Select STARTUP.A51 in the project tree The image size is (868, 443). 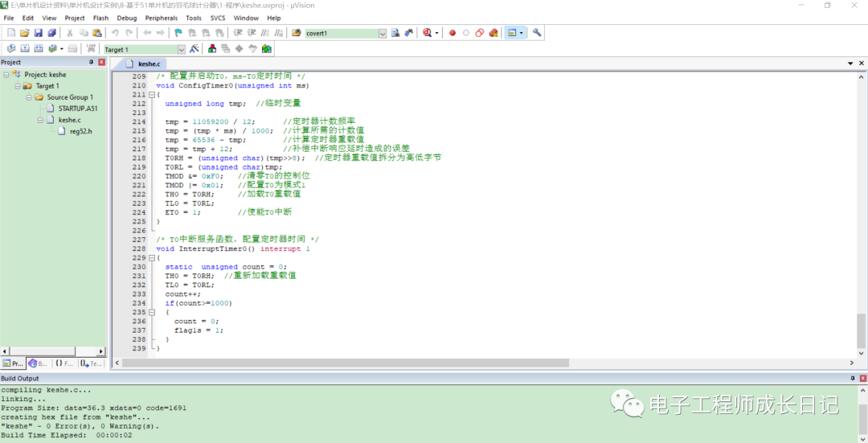click(77, 109)
